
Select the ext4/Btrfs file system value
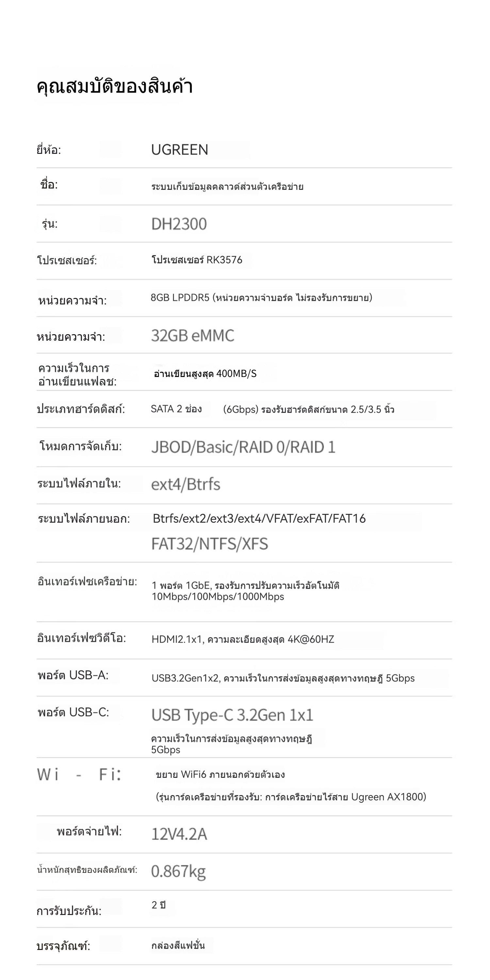tap(186, 484)
